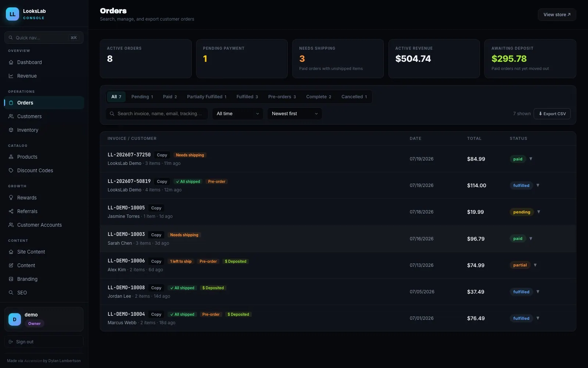Image resolution: width=588 pixels, height=368 pixels.
Task: Click $ Deposited tag on Alex Kim order
Action: point(236,261)
